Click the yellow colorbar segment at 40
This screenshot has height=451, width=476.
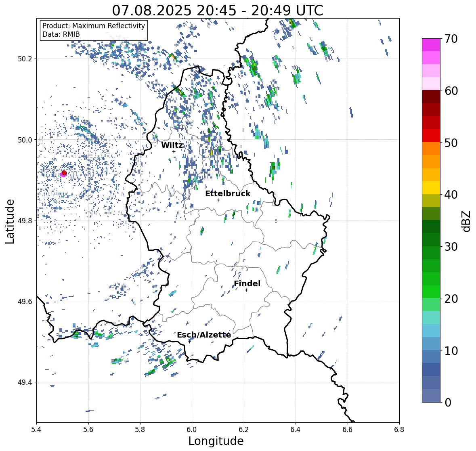(431, 188)
